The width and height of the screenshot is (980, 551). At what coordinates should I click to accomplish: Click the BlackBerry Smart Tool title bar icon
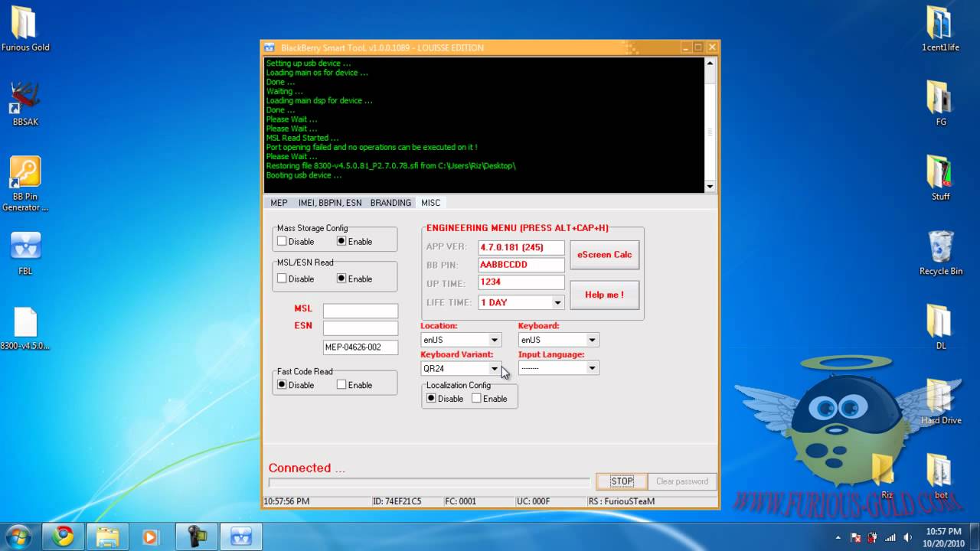pos(269,47)
